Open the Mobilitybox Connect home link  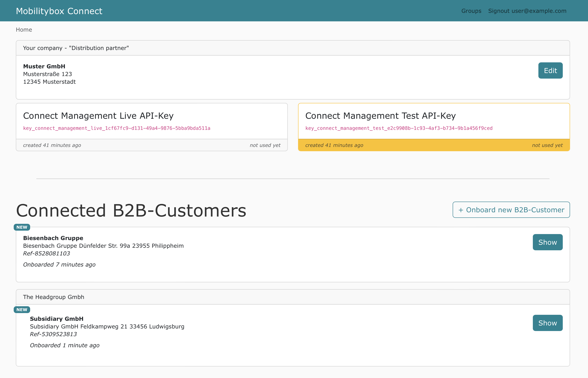pos(59,11)
